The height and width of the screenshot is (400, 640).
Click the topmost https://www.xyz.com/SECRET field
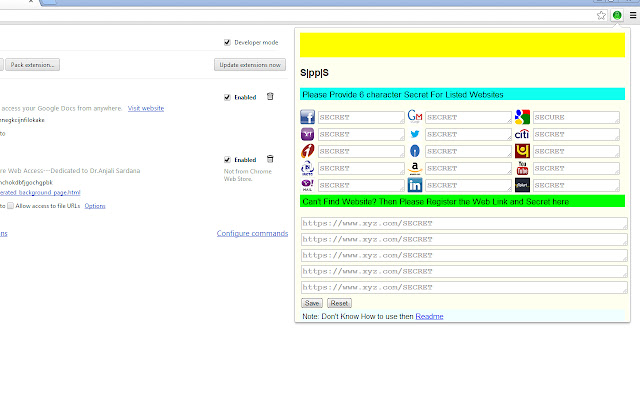(x=464, y=223)
